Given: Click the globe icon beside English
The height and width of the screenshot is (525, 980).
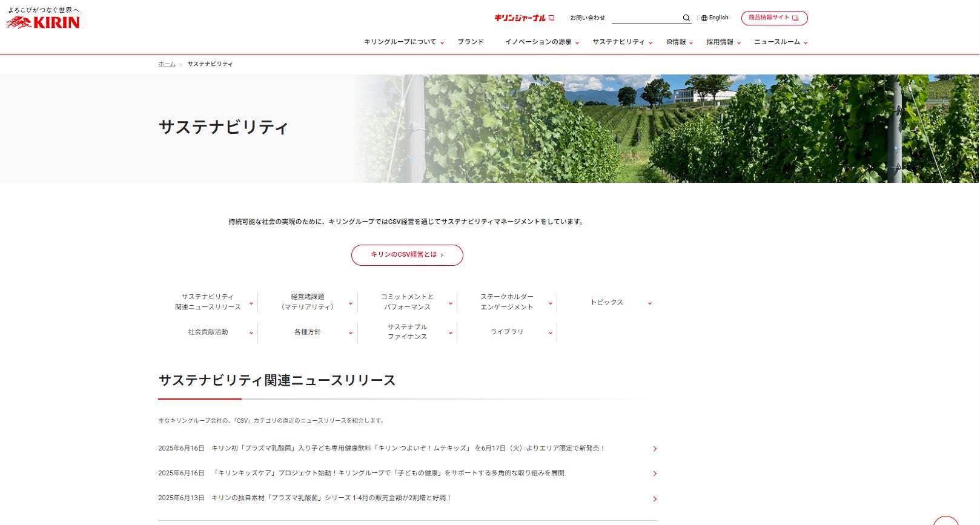Looking at the screenshot, I should point(704,18).
